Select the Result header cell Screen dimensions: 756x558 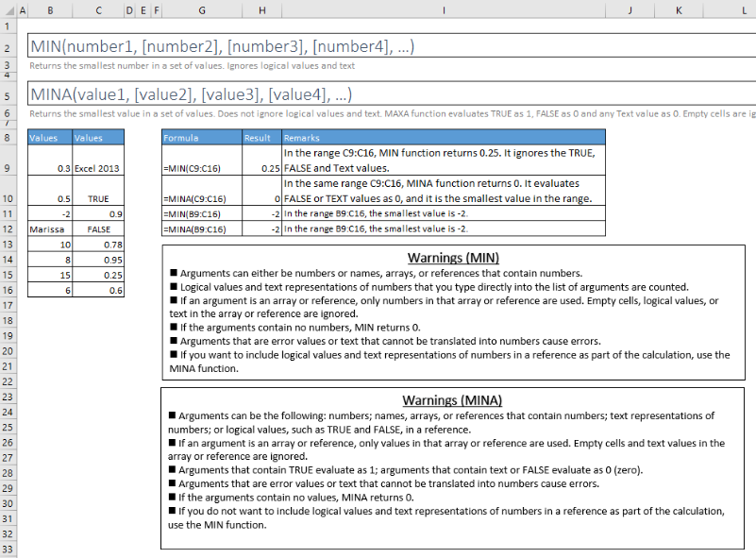point(261,138)
